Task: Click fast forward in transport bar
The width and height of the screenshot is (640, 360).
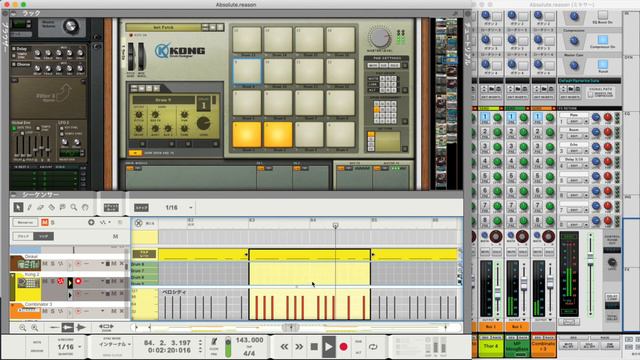Action: tap(299, 347)
